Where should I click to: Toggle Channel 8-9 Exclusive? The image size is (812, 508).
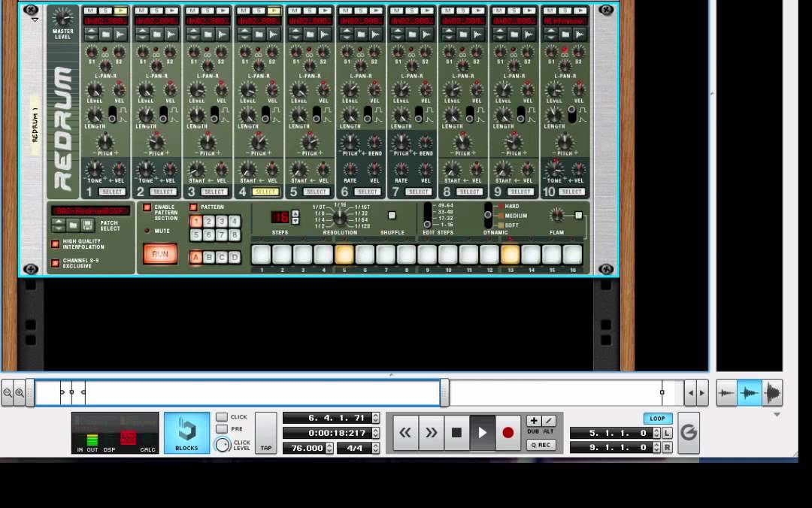click(56, 262)
